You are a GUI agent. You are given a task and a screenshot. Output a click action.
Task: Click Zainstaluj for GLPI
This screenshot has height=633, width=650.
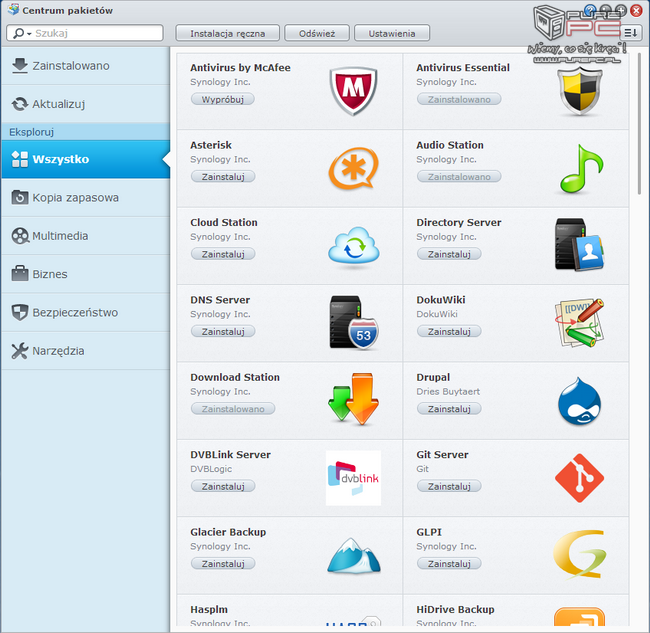click(x=449, y=564)
